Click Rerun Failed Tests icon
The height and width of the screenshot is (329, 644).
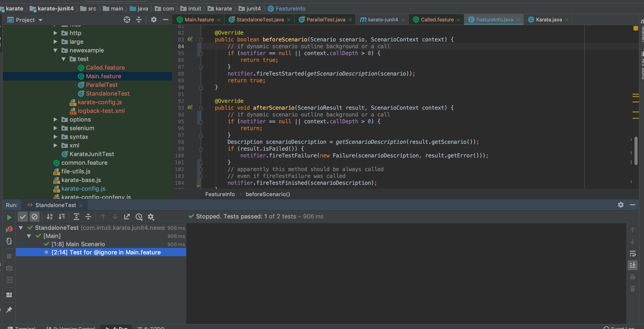point(9,229)
